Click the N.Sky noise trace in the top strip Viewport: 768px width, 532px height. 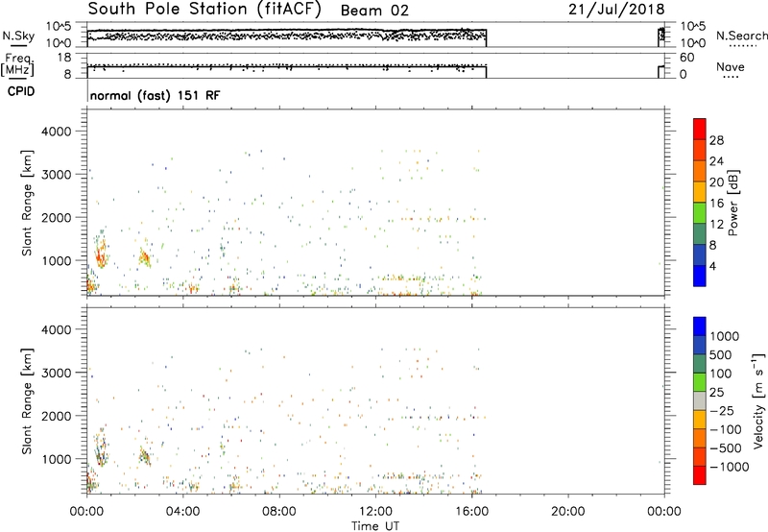click(286, 31)
